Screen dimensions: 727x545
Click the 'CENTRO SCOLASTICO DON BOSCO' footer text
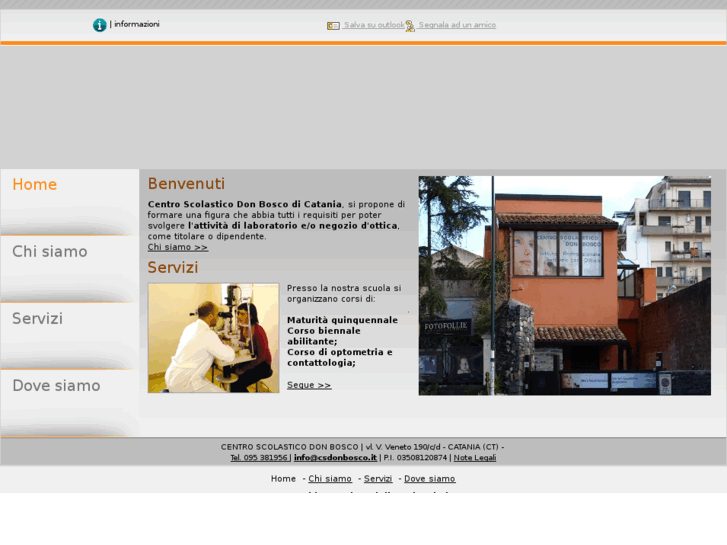tap(289, 447)
